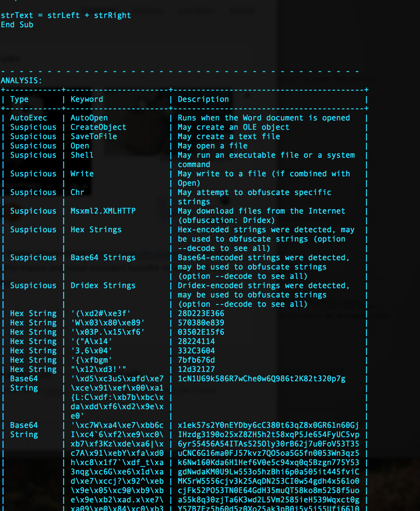Click 'May attempt to obfuscate specific' description
Viewport: 420px width, 511px height.
[255, 192]
